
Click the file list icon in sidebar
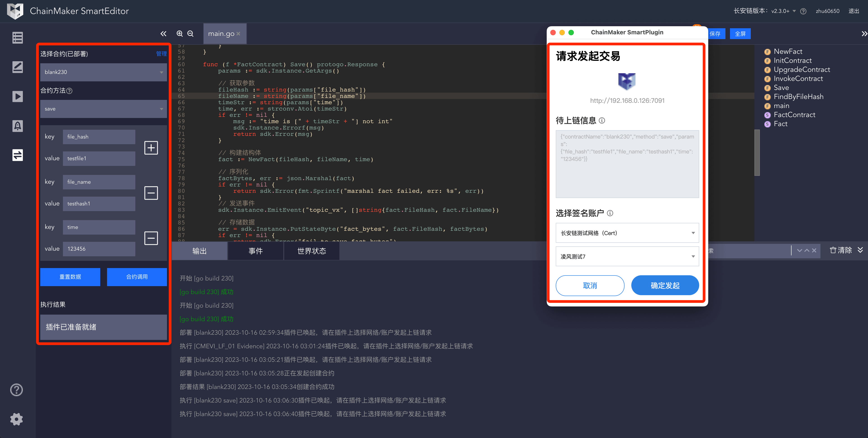pos(17,38)
